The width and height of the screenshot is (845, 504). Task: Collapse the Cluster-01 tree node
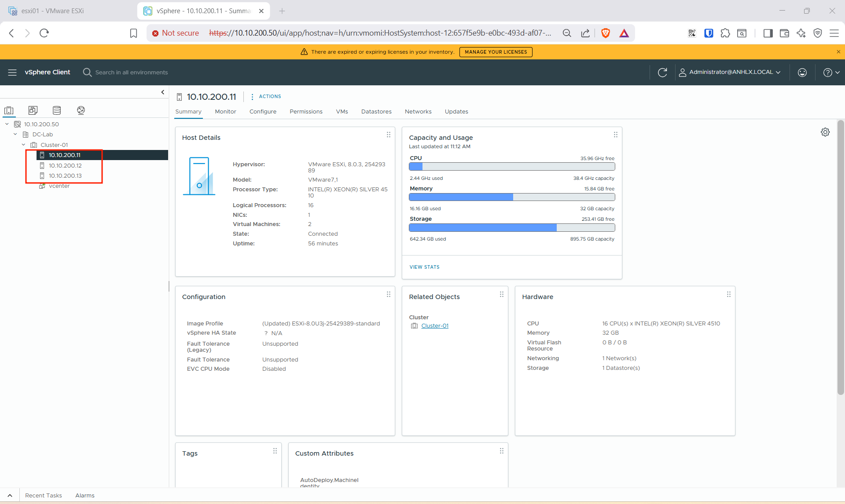pos(24,145)
